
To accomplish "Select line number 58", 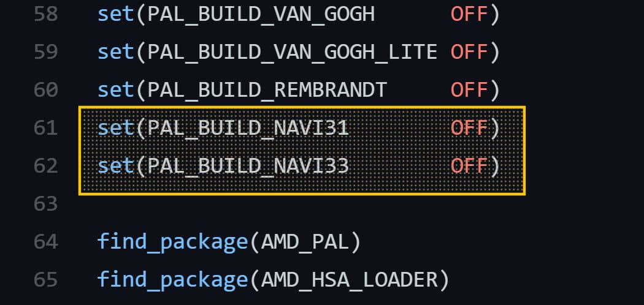I will (46, 14).
